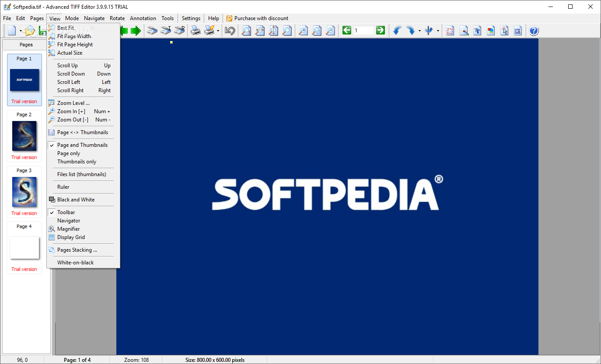
Task: Click the blue flip/mirror arrow toolbar icon
Action: coord(429,31)
